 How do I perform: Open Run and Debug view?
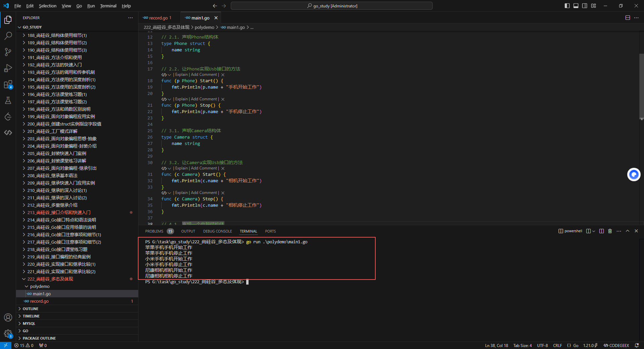(8, 68)
